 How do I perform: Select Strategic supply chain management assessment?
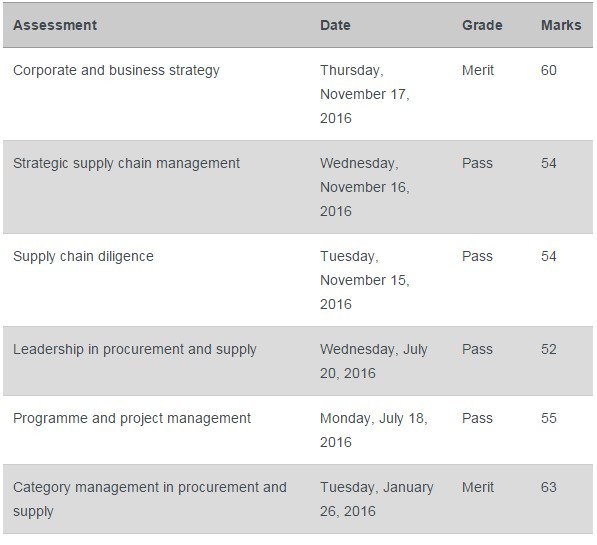point(126,164)
